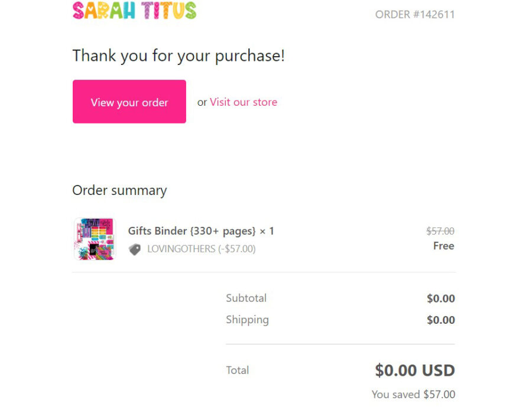Click the discount tag icon
Viewport: 532px width, 413px height.
(x=135, y=249)
